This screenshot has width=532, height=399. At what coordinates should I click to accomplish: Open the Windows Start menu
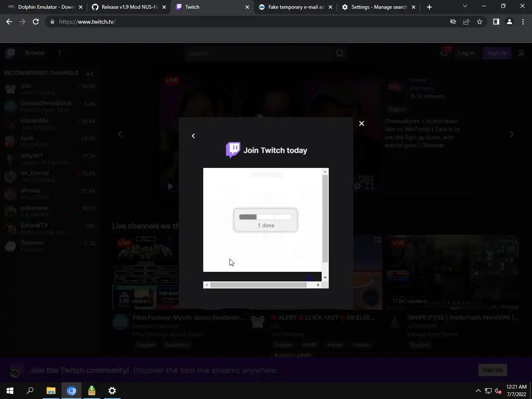[x=10, y=391]
